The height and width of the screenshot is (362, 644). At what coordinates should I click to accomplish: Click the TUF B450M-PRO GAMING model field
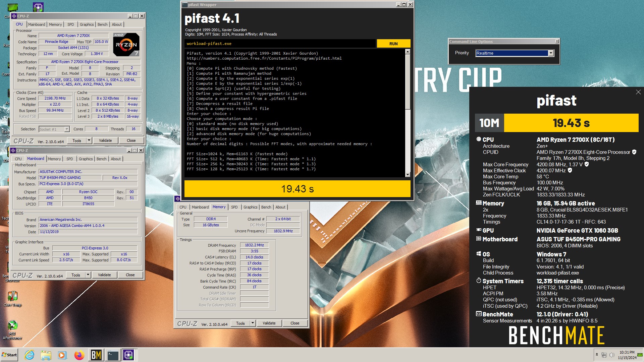click(x=70, y=178)
